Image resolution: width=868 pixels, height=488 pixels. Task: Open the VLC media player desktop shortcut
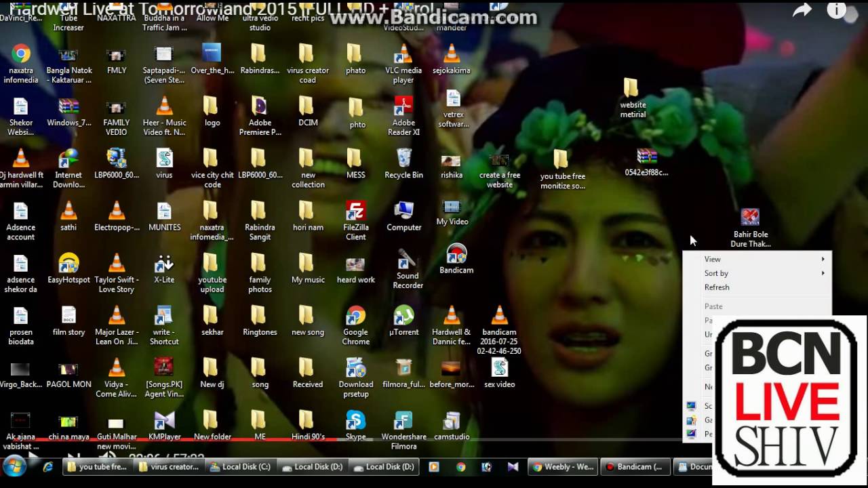pos(403,64)
